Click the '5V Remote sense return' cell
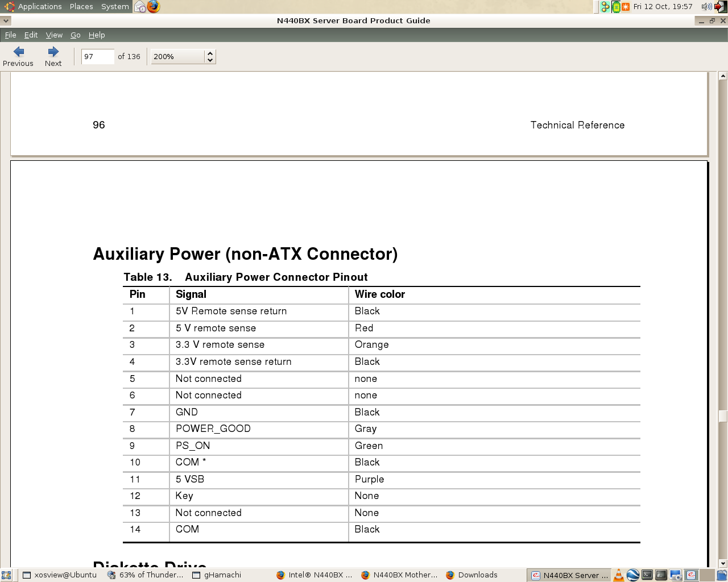Screen dimensions: 728x582 point(231,311)
